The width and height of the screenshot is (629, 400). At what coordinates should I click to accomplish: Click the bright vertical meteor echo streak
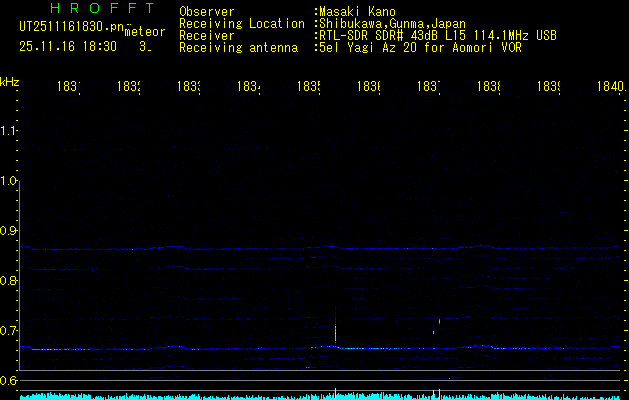[335, 330]
